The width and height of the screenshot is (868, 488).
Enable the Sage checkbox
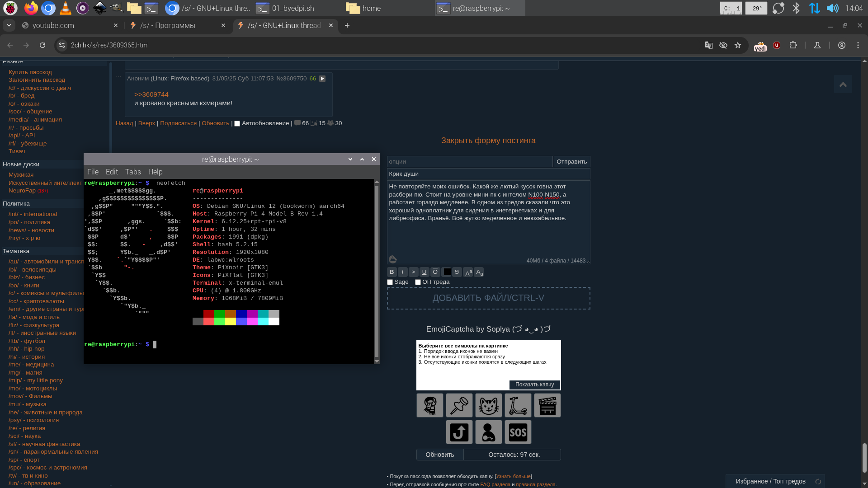click(390, 282)
